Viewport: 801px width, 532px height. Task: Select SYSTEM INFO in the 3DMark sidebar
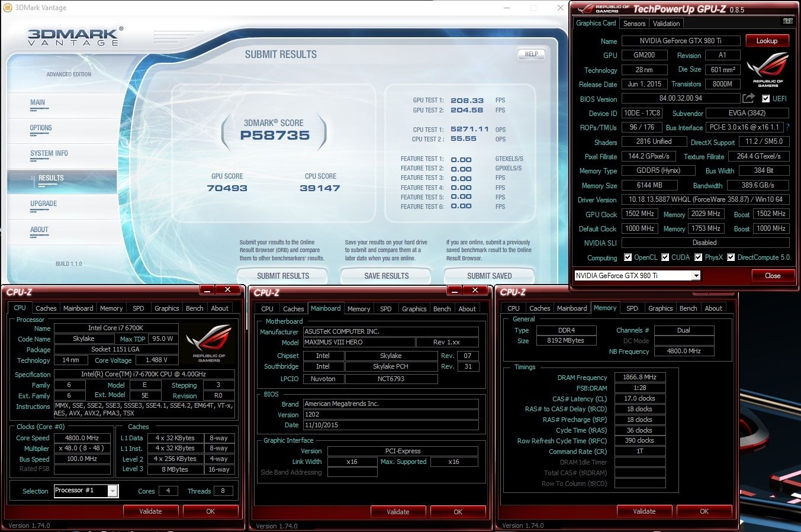pyautogui.click(x=50, y=154)
